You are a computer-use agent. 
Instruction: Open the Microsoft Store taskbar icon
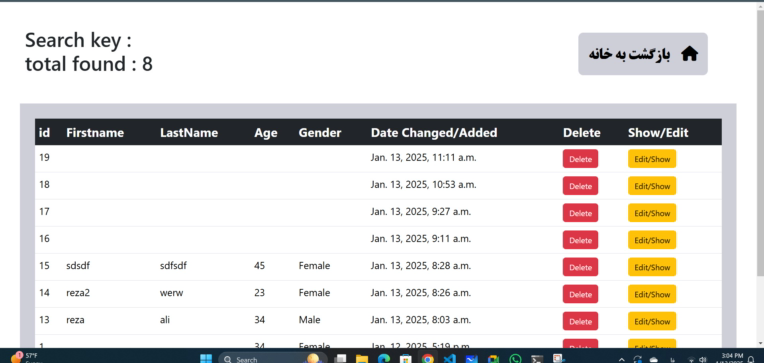coord(405,359)
